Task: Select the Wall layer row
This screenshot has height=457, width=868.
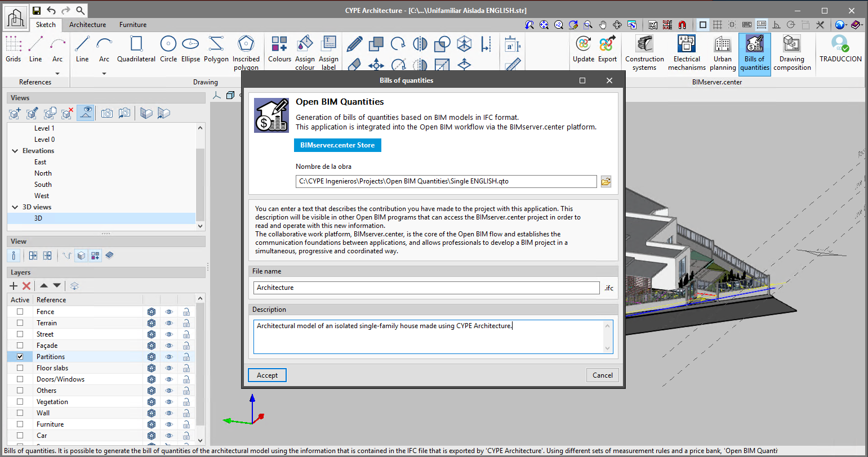Action: tap(101, 413)
